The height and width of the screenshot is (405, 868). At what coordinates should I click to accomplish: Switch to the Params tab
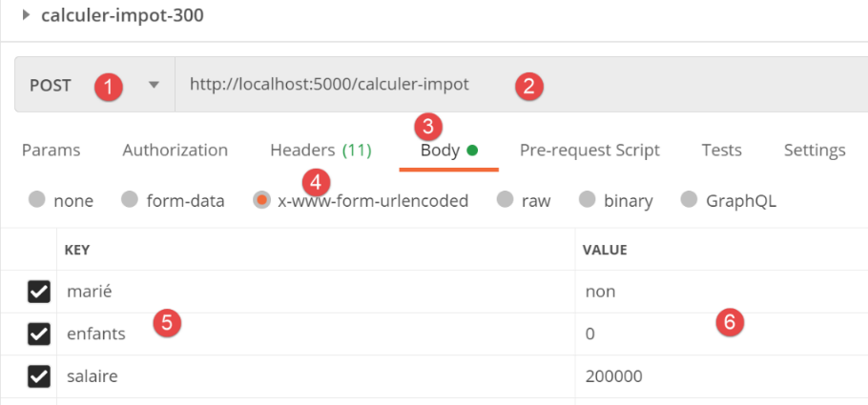tap(51, 150)
